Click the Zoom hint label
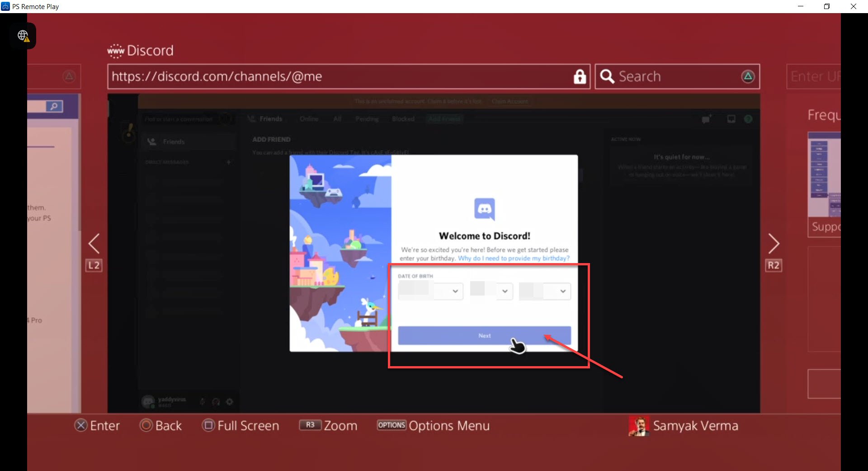Image resolution: width=868 pixels, height=471 pixels. (340, 426)
